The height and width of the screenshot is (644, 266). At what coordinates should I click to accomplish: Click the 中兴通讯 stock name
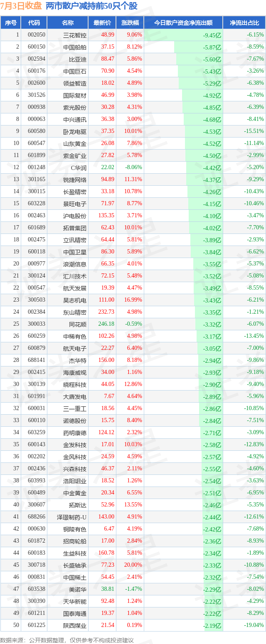click(75, 119)
